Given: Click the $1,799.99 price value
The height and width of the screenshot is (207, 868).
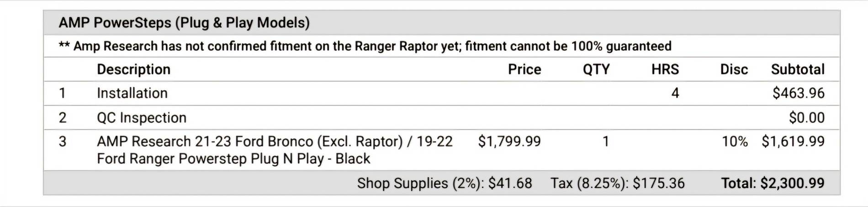Looking at the screenshot, I should tap(509, 142).
